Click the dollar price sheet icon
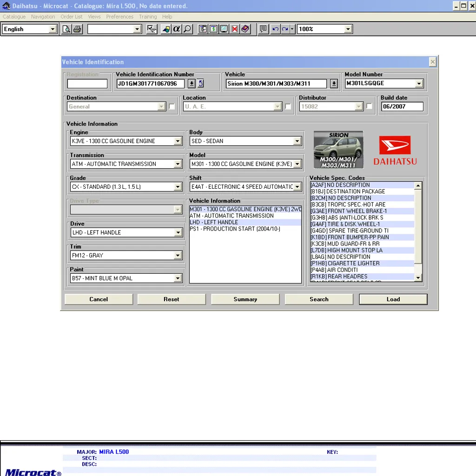The width and height of the screenshot is (476, 476). click(x=213, y=29)
